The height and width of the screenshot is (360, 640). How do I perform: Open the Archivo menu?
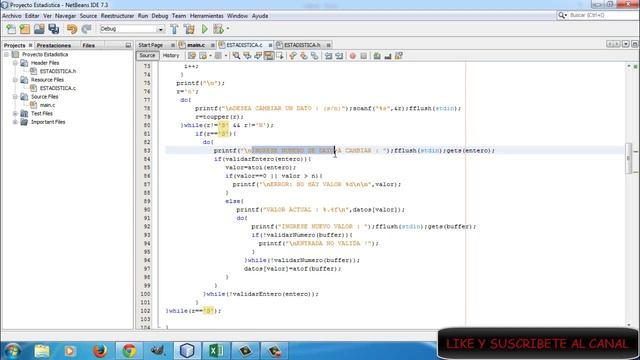(x=12, y=16)
